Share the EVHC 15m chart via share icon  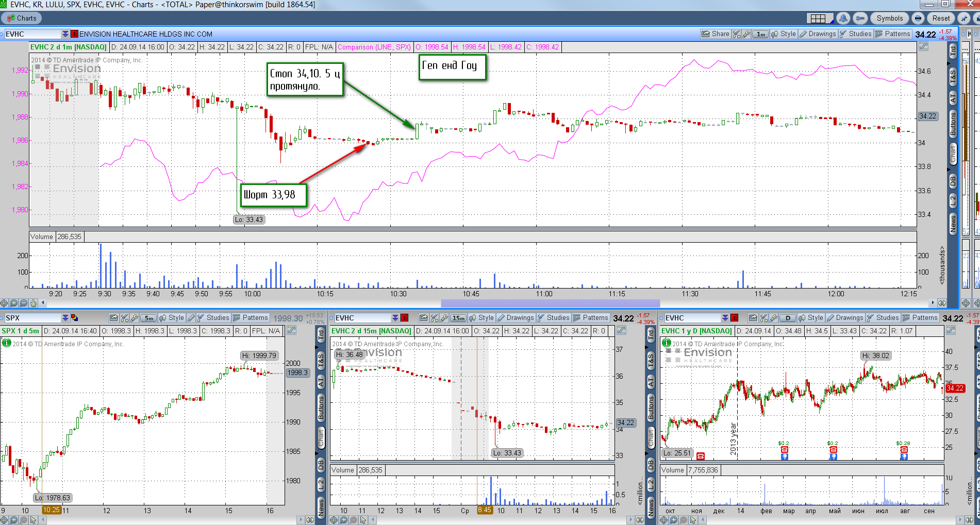point(423,318)
